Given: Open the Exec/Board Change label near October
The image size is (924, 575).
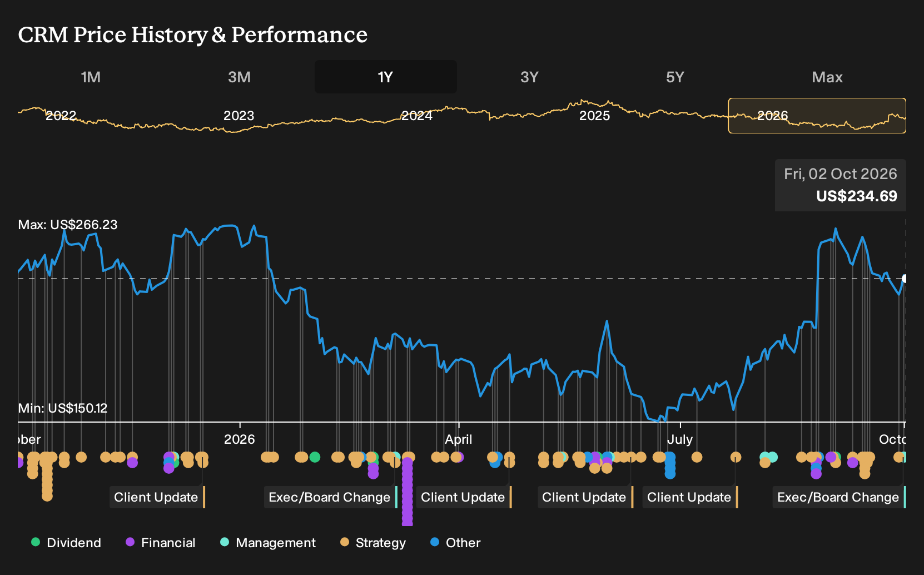Looking at the screenshot, I should (839, 497).
